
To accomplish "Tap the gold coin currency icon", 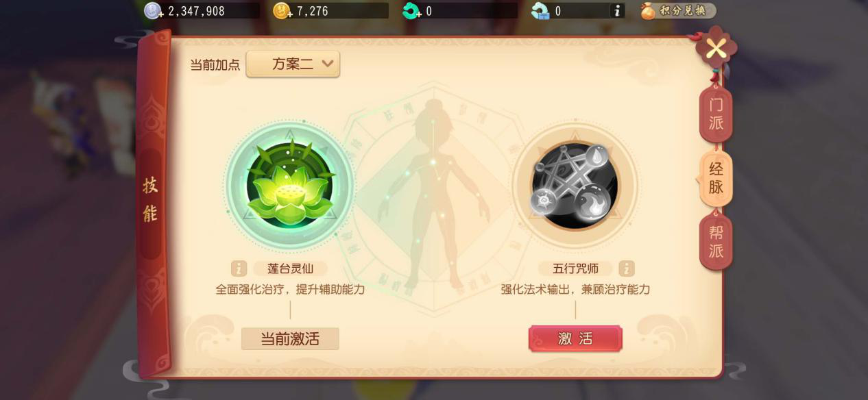I will click(282, 11).
